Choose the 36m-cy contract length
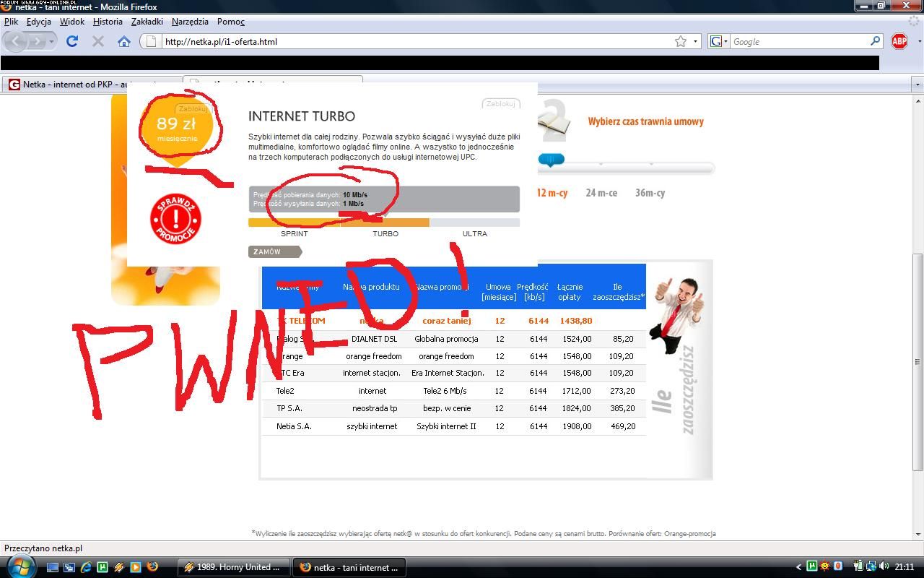Viewport: 924px width, 578px height. 650,193
